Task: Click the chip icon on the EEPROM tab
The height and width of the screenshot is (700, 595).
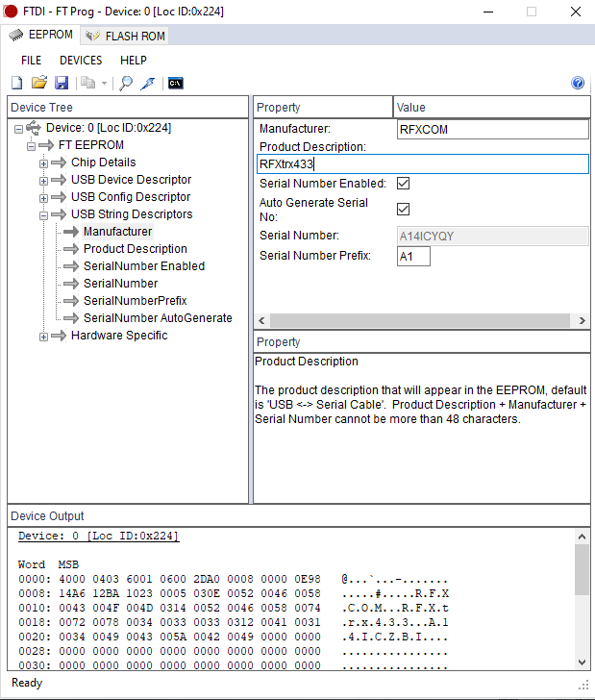Action: tap(16, 35)
